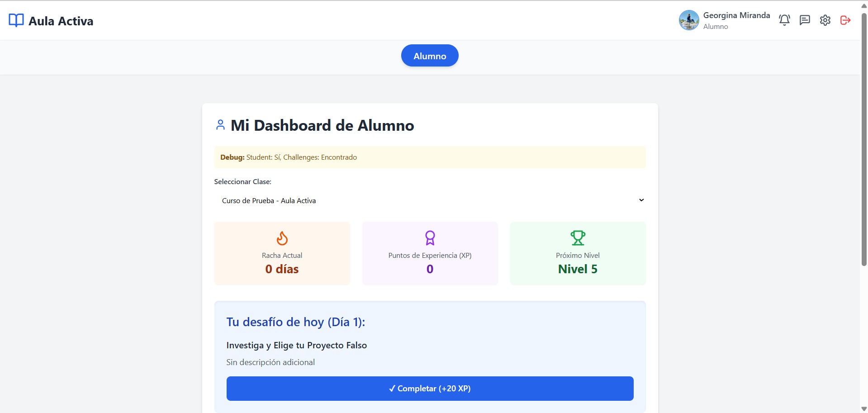Click the Racha Actual 0 días card
The height and width of the screenshot is (413, 868).
(x=282, y=253)
